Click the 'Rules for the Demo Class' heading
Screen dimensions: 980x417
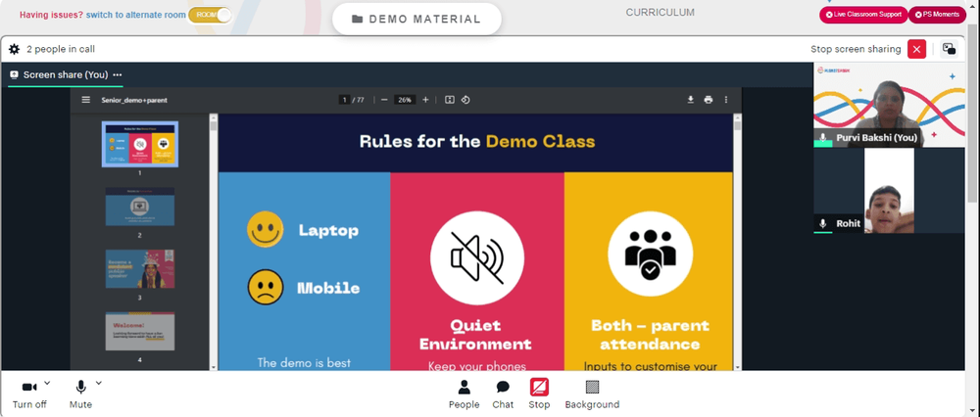click(x=477, y=142)
